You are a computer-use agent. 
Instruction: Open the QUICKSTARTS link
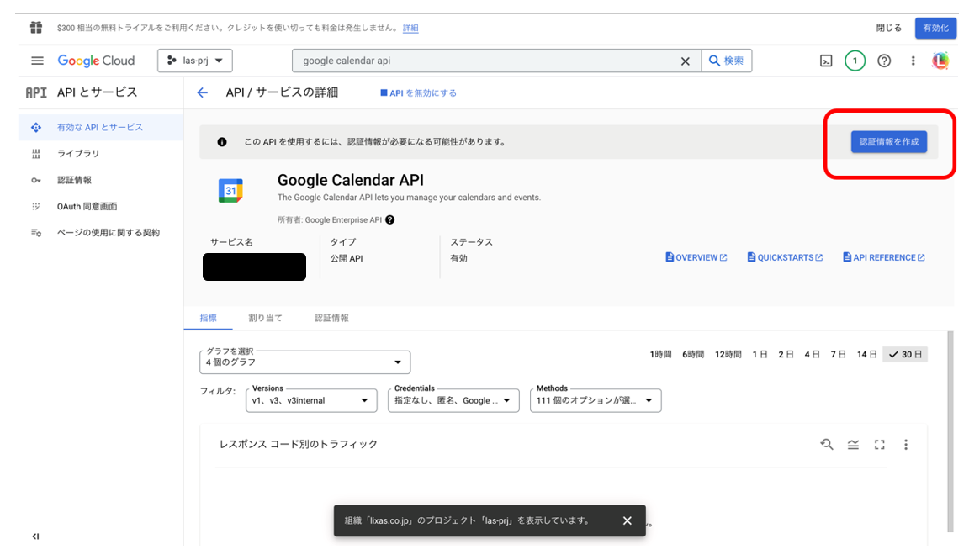785,257
